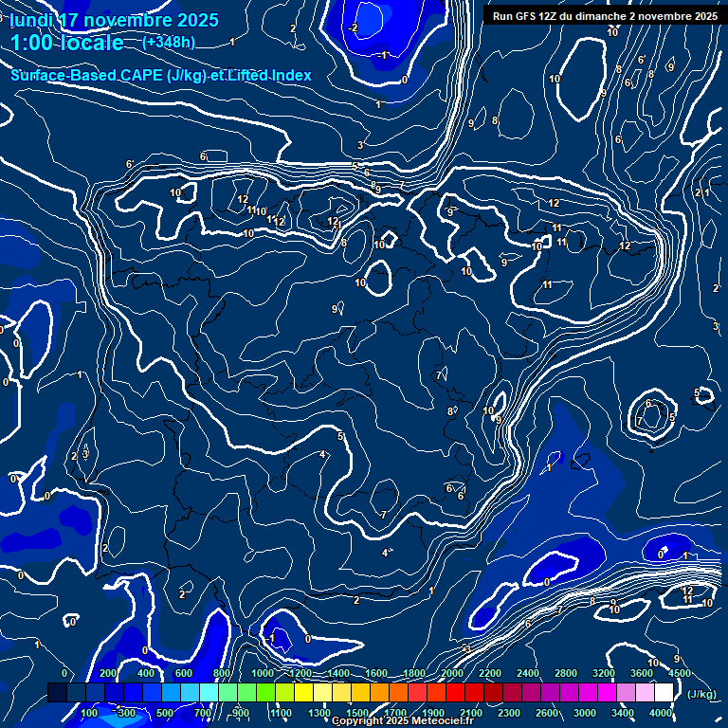Click the legend value '200'
The image size is (728, 728).
point(108,673)
